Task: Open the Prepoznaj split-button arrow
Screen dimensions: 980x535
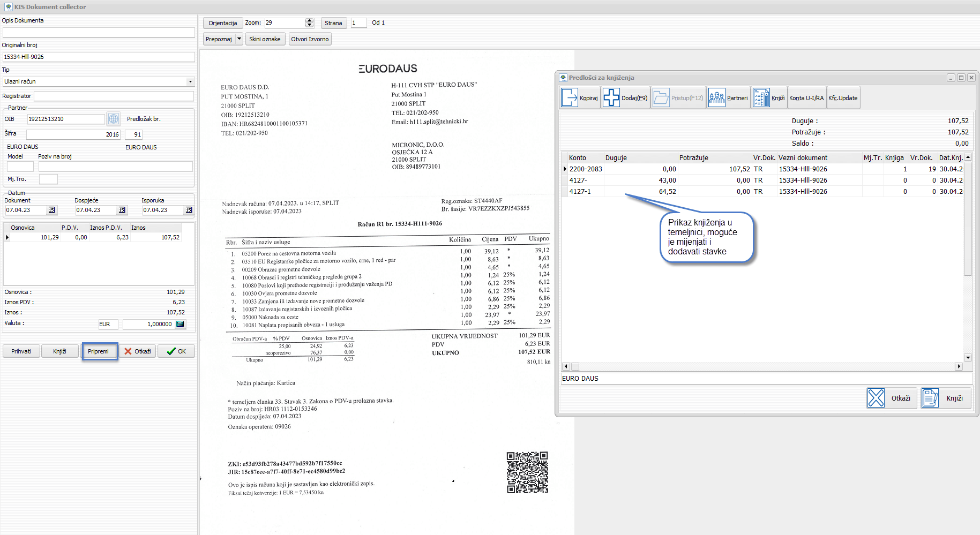Action: click(239, 39)
